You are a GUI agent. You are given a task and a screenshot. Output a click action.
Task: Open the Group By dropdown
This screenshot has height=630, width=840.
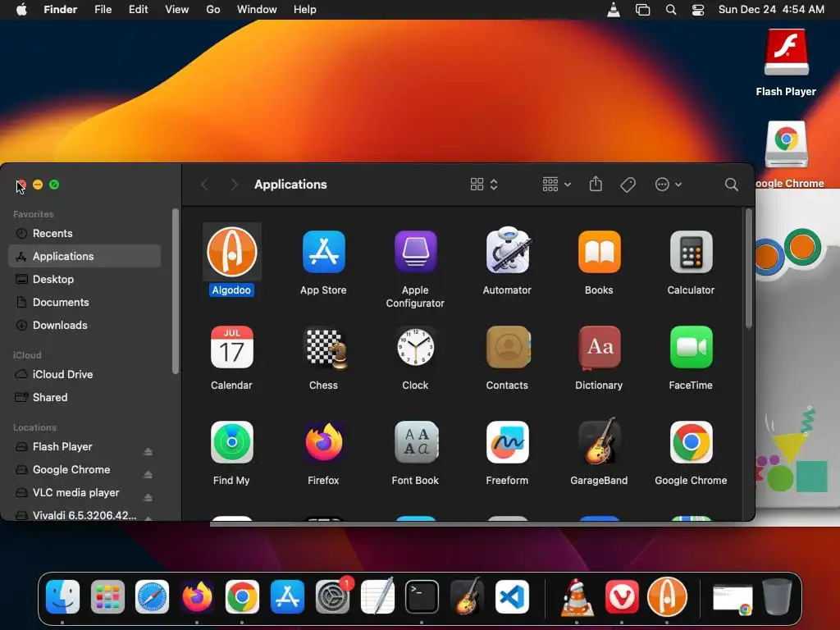pyautogui.click(x=557, y=185)
